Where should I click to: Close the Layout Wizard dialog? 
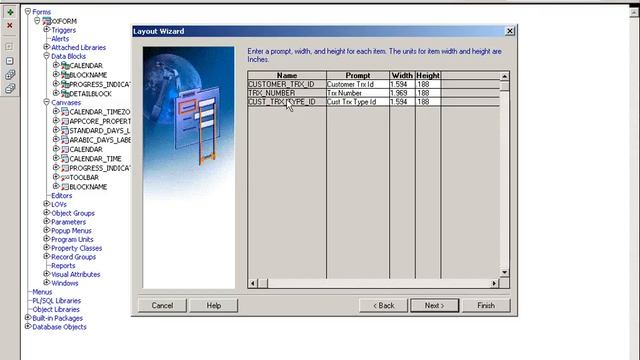(510, 31)
